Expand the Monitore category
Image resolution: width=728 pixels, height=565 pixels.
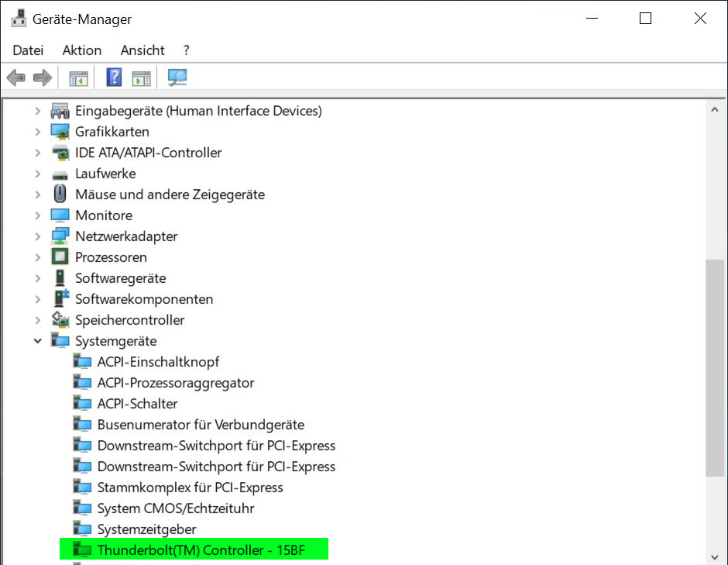point(38,215)
